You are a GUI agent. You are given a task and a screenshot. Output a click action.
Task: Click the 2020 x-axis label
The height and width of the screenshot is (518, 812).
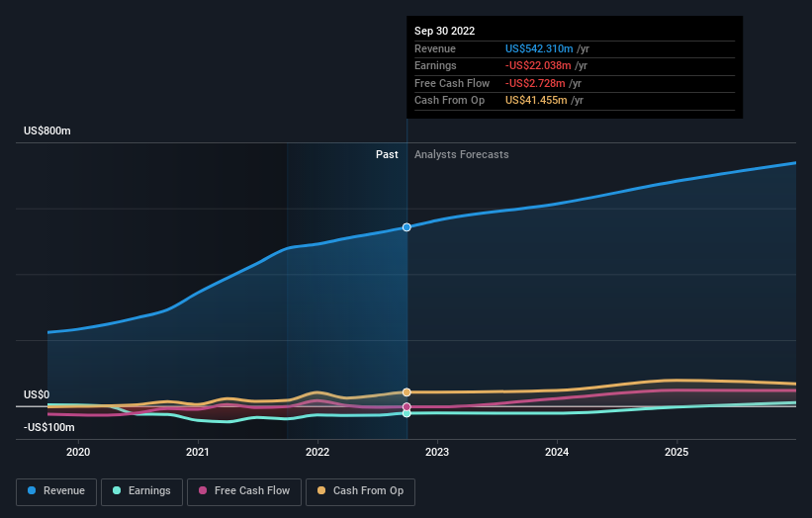(x=78, y=453)
